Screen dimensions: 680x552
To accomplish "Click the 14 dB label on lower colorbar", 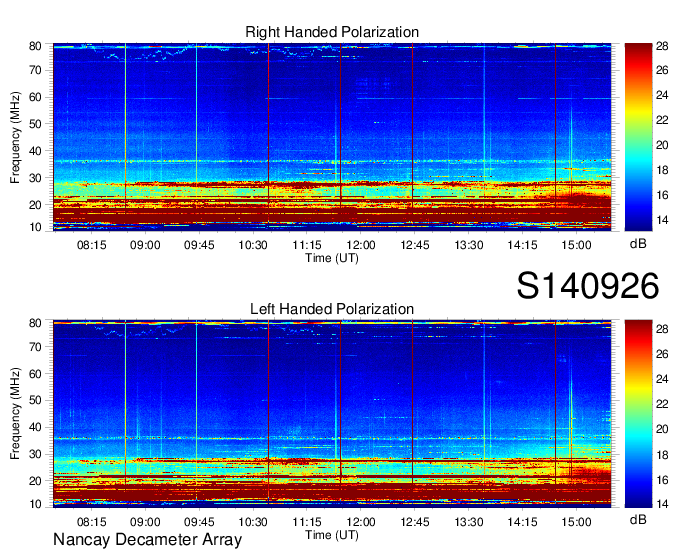I will point(662,504).
